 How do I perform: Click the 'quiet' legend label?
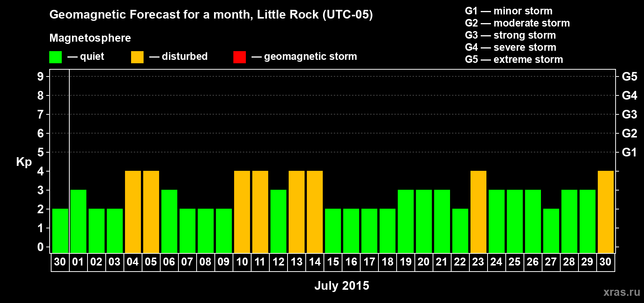92,56
